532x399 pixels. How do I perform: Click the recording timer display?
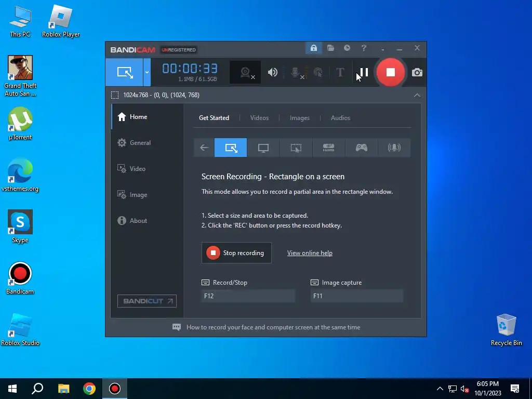[x=190, y=69]
